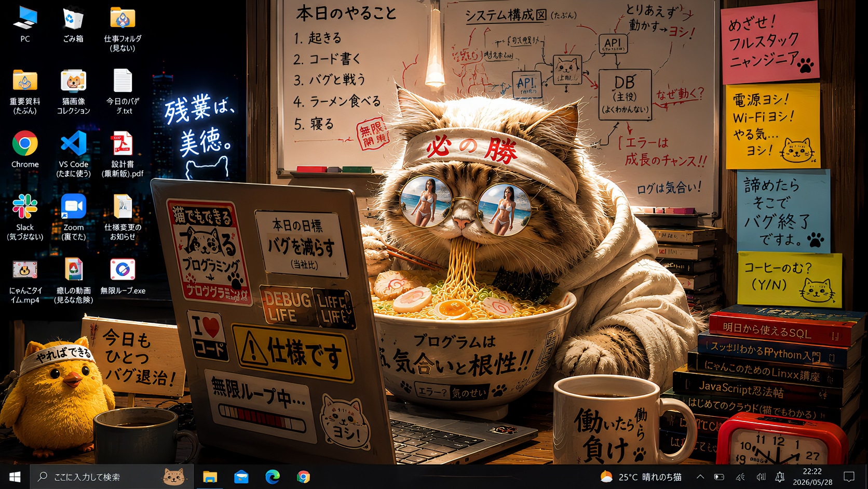Select the 癒しの動画(見るな危険) icon
The width and height of the screenshot is (868, 489).
73,281
